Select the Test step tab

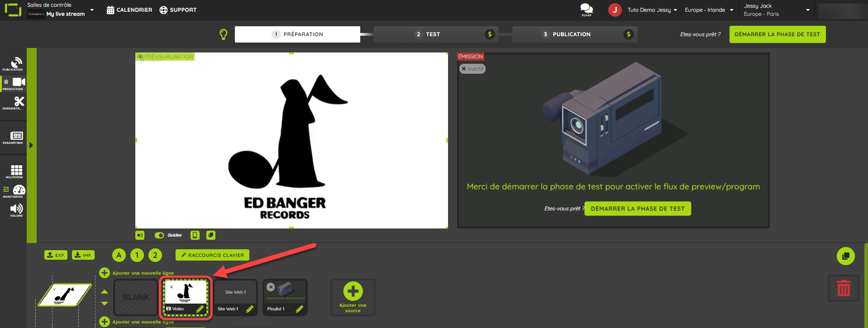coord(436,34)
